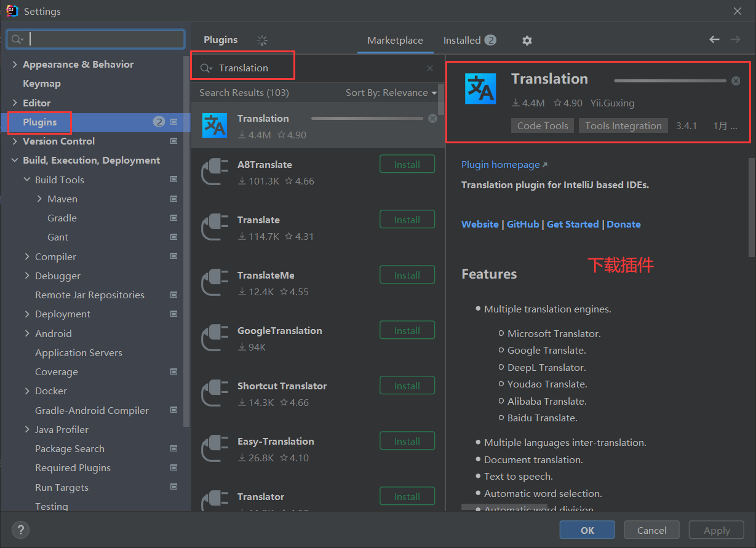Click the Website link

(x=480, y=224)
